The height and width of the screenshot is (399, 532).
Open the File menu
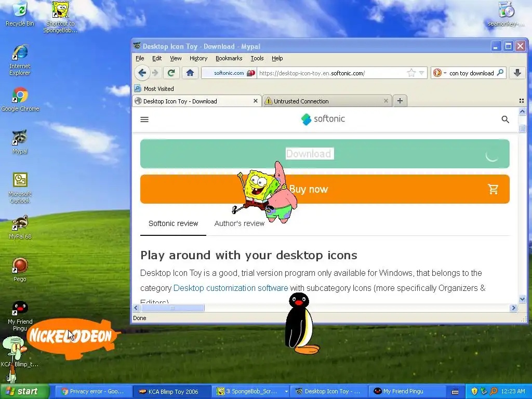pos(140,58)
